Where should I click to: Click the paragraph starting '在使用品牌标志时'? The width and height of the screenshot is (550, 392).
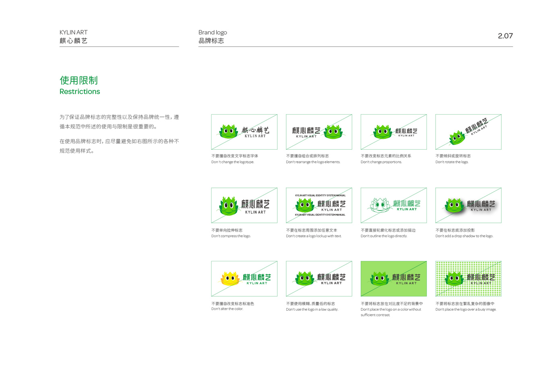119,146
